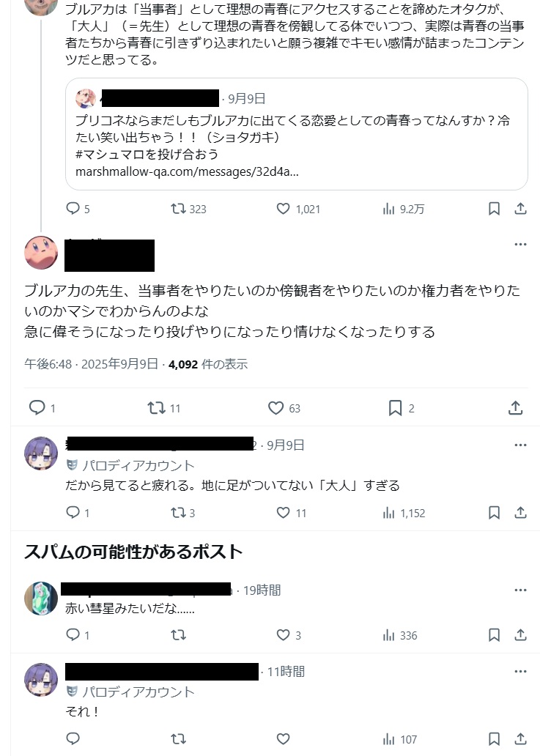Viewport: 540px width, 756px height.
Task: Reply to the top post with 5 replies
Action: pos(73,209)
